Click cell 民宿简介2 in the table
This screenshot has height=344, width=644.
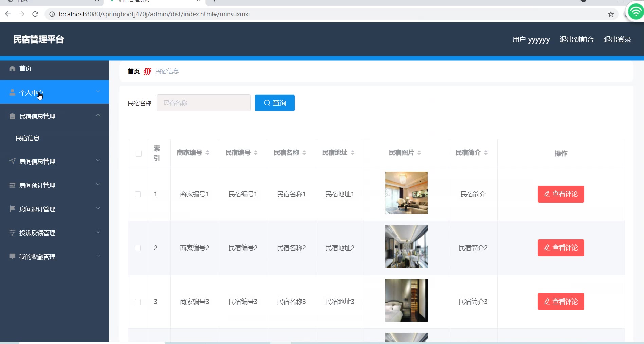coord(473,248)
